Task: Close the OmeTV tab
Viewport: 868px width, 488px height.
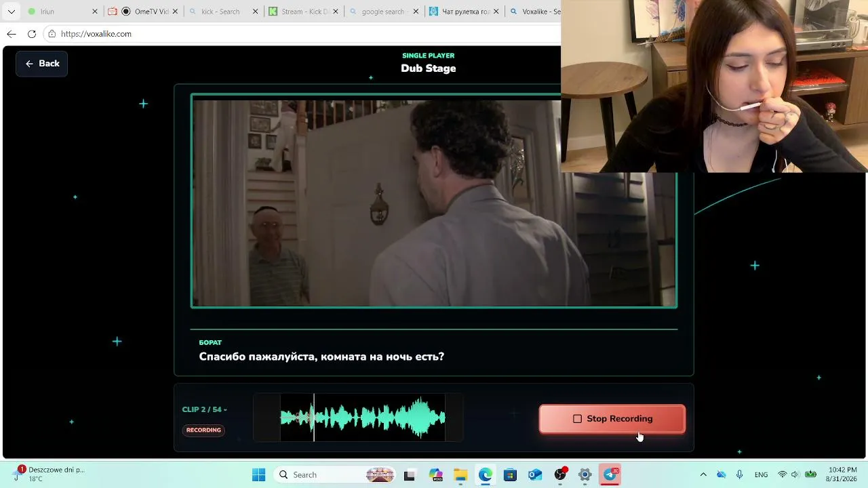Action: pos(175,12)
